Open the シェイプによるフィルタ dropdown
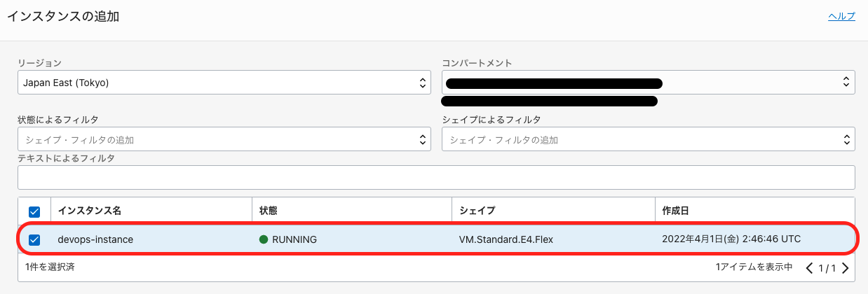 pyautogui.click(x=648, y=139)
